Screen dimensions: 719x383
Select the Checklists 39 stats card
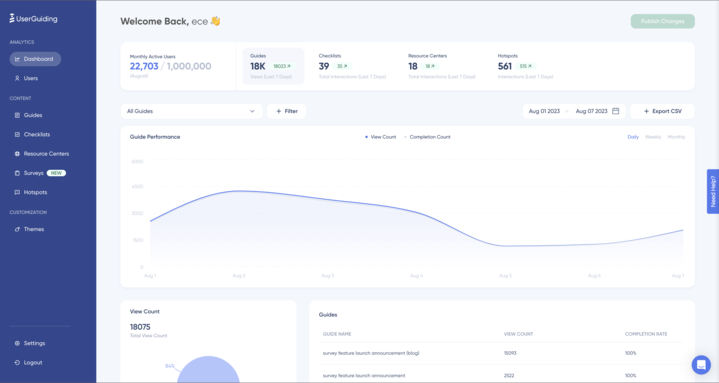pyautogui.click(x=352, y=66)
